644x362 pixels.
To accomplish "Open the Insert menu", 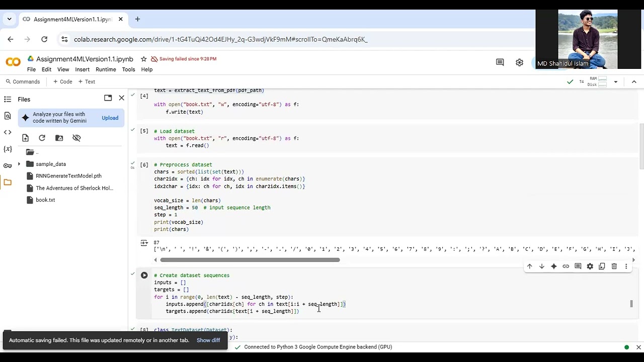I will click(x=82, y=69).
